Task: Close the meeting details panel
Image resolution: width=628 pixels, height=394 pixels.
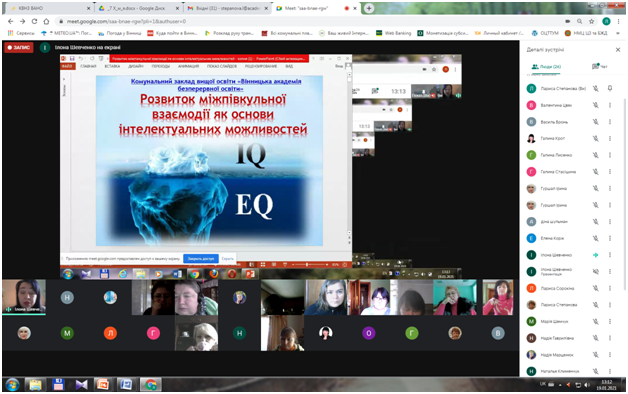Action: pos(618,50)
